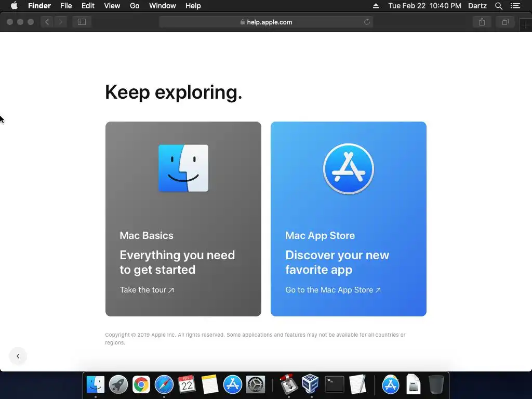The image size is (532, 399).
Task: Click the 'Keep exploring.' headline
Action: (x=174, y=92)
